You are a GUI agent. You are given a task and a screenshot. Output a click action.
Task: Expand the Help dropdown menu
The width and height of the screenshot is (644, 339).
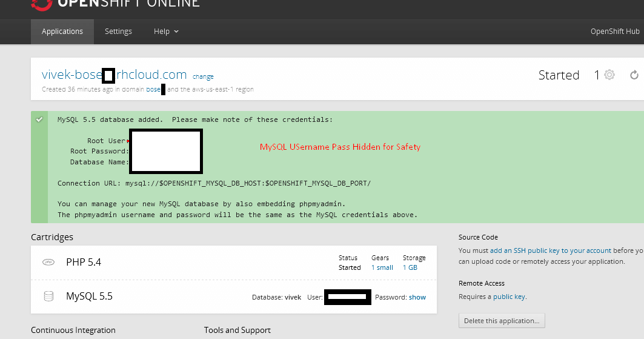[166, 32]
